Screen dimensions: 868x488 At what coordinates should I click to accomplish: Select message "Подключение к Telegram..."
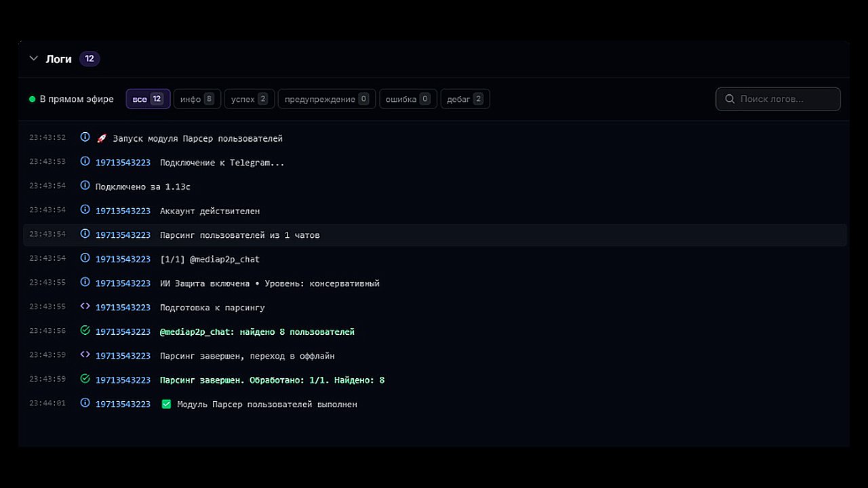pos(222,163)
